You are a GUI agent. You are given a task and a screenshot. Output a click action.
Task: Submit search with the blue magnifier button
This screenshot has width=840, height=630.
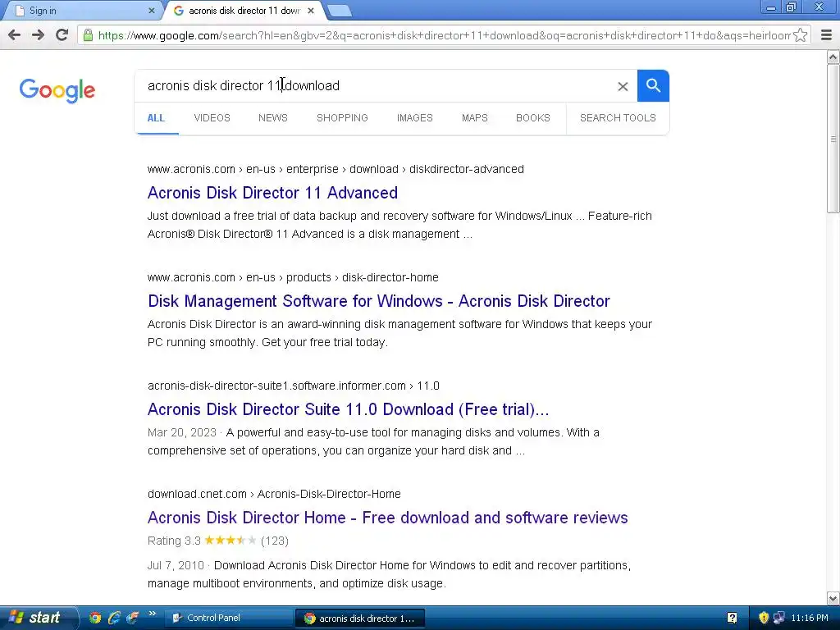point(653,85)
